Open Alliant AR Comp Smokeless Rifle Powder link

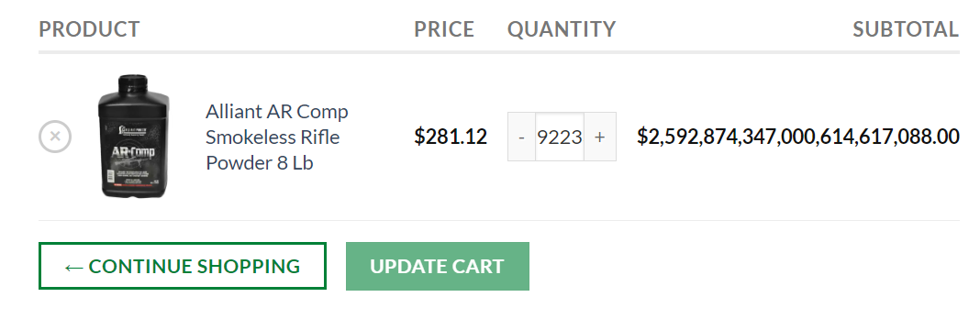(277, 137)
